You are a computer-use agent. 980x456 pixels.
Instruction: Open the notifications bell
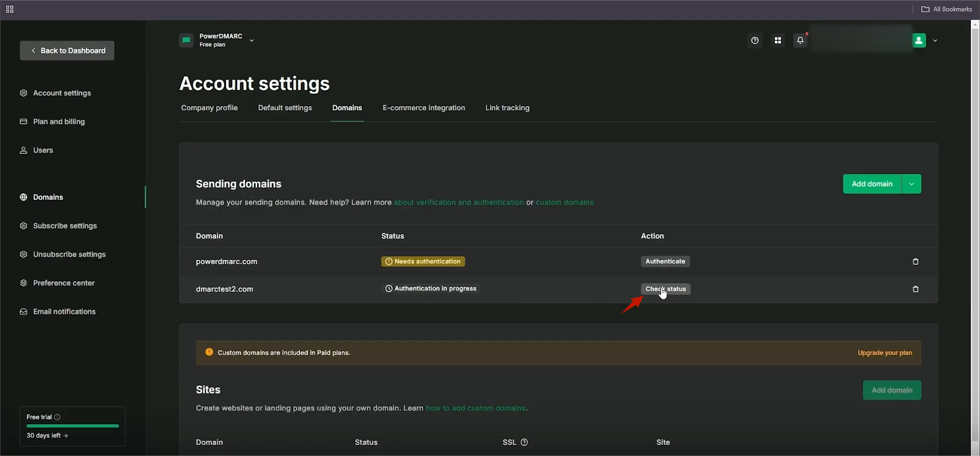(800, 40)
